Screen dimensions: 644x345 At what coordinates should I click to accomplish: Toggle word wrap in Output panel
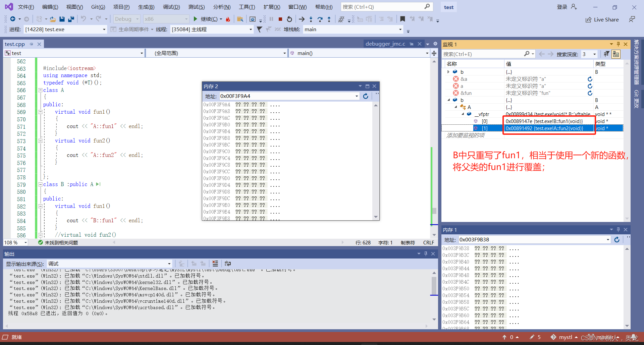tap(228, 264)
